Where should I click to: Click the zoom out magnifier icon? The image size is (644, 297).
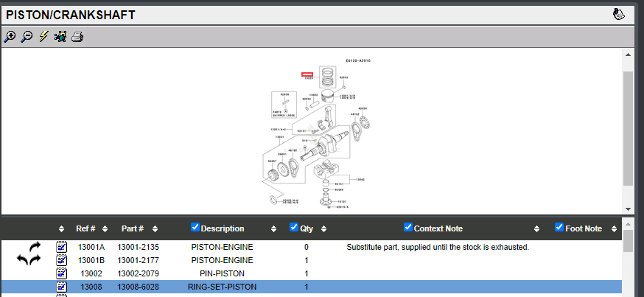click(x=27, y=37)
